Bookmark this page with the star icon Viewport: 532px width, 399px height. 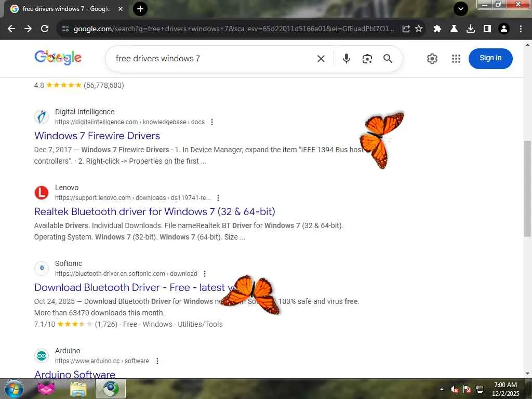[x=419, y=29]
